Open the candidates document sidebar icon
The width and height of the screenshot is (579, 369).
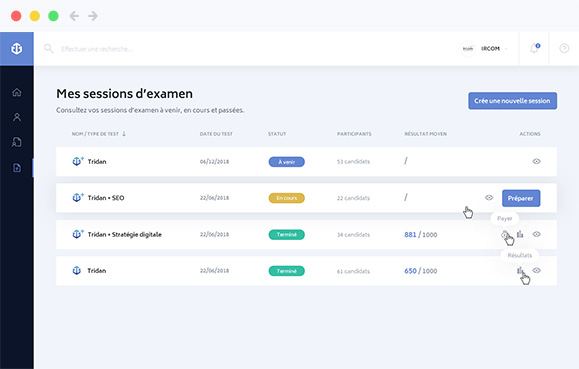click(17, 142)
